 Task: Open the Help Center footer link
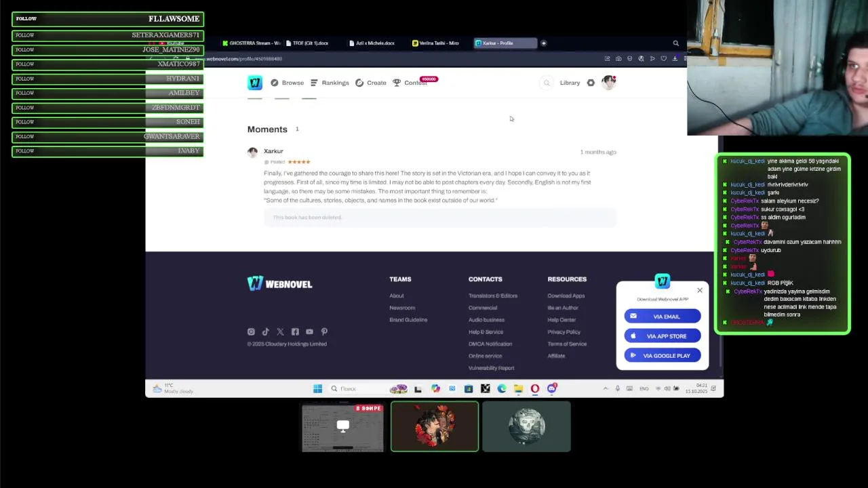pyautogui.click(x=561, y=320)
